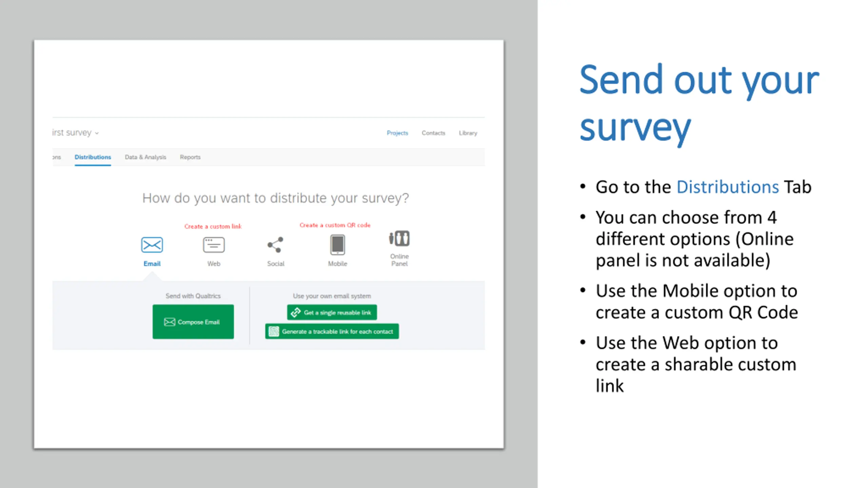Open the Data & Analysis tab
The image size is (868, 488).
(x=145, y=157)
